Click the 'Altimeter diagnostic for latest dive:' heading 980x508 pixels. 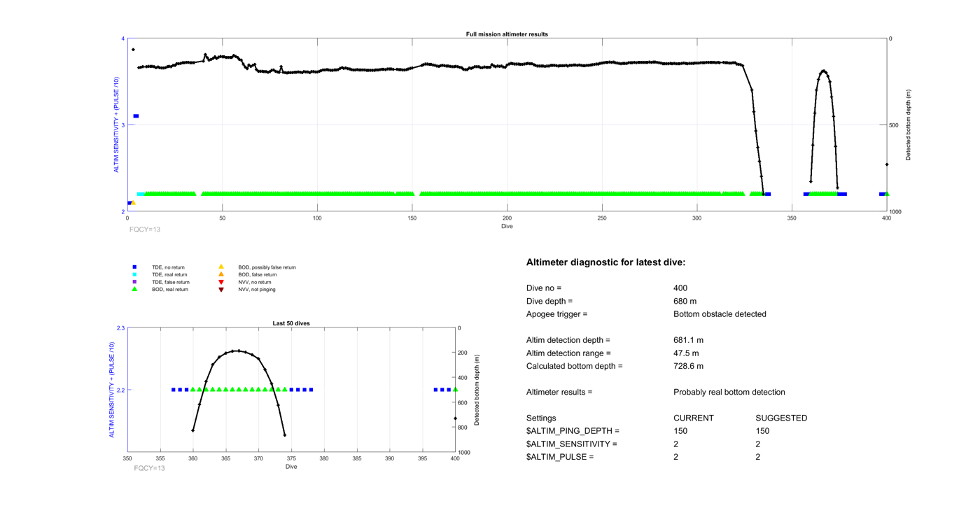pos(605,262)
